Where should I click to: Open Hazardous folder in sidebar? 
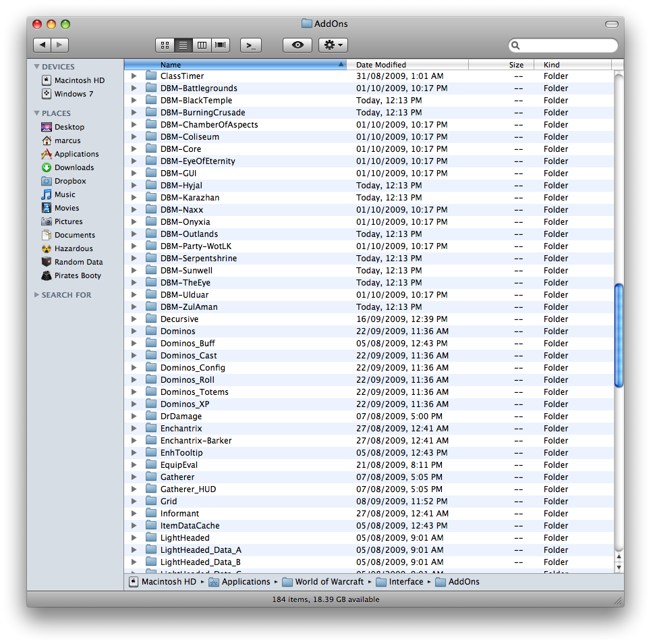click(x=67, y=248)
